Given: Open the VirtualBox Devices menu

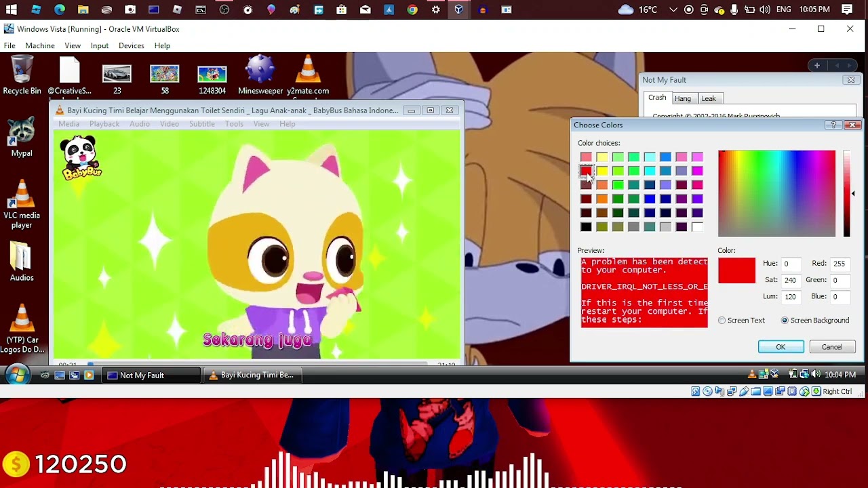Looking at the screenshot, I should [131, 45].
